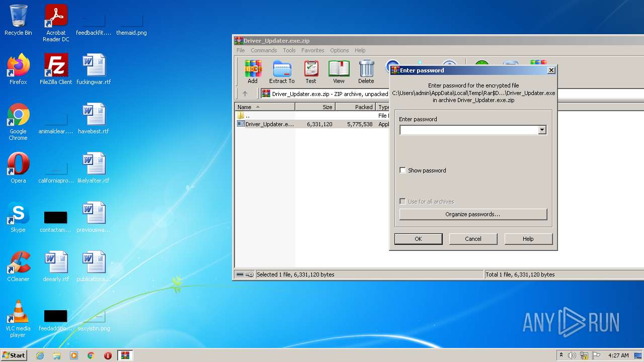Enable the Show password checkbox
Screen dimensions: 644x362
pos(403,170)
